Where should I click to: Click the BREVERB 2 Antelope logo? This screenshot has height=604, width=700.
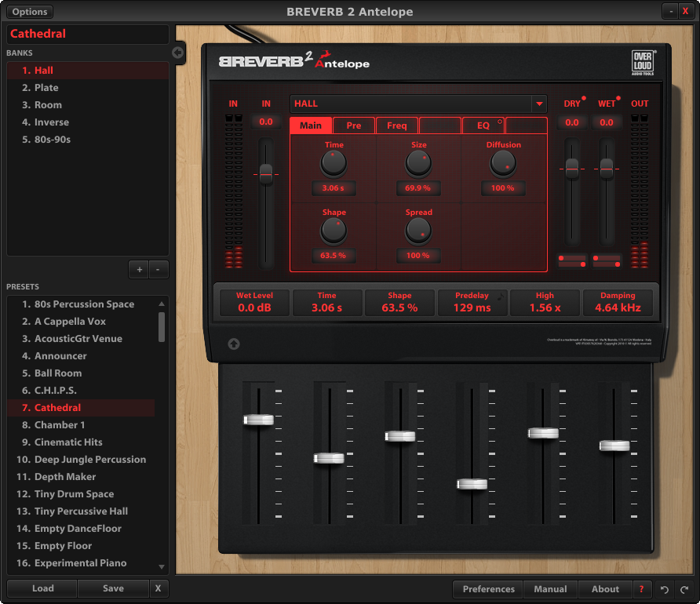click(294, 60)
